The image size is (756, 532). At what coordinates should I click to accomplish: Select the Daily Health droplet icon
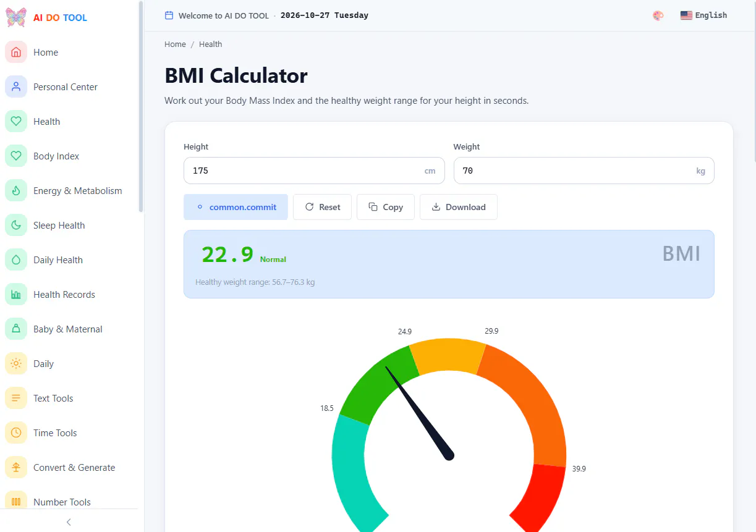[x=16, y=260]
